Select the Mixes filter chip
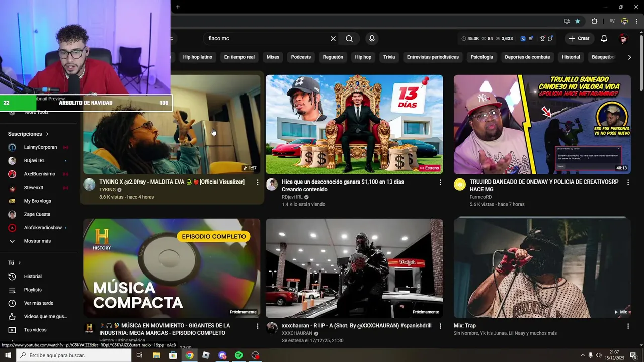The image size is (644, 362). 273,57
